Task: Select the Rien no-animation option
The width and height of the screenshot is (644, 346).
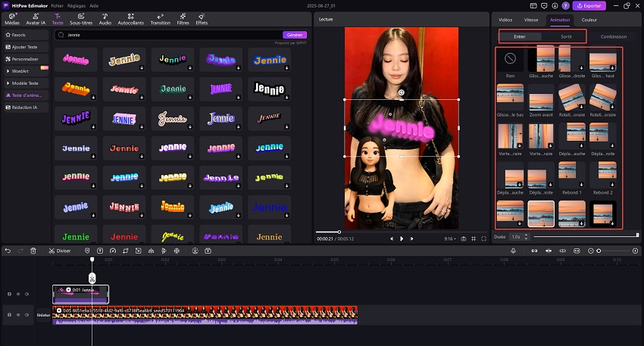Action: click(510, 58)
